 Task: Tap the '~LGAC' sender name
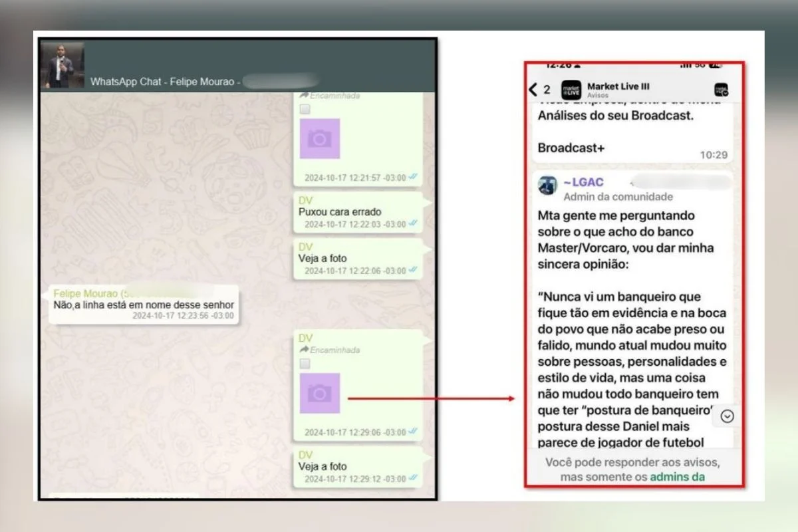(x=583, y=182)
